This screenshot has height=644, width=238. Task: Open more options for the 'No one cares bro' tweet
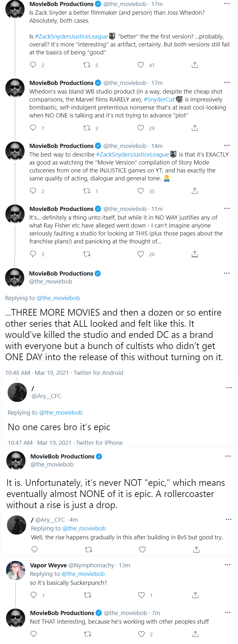(x=229, y=388)
